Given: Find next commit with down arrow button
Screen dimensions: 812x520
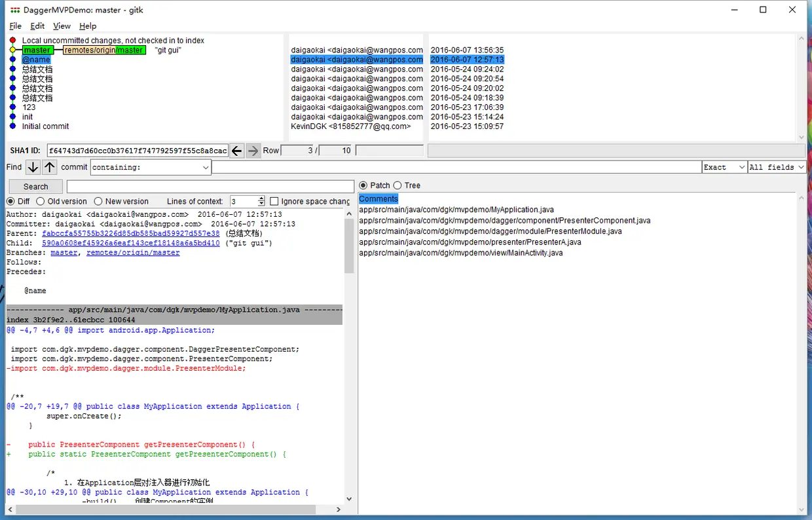Looking at the screenshot, I should [x=33, y=167].
